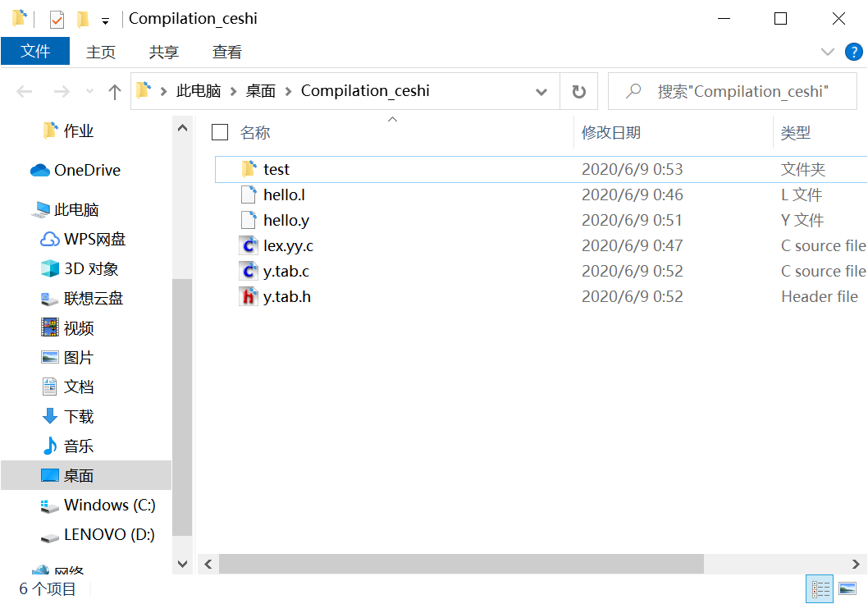Switch to the 查看 ribbon tab
The height and width of the screenshot is (604, 868).
(227, 52)
